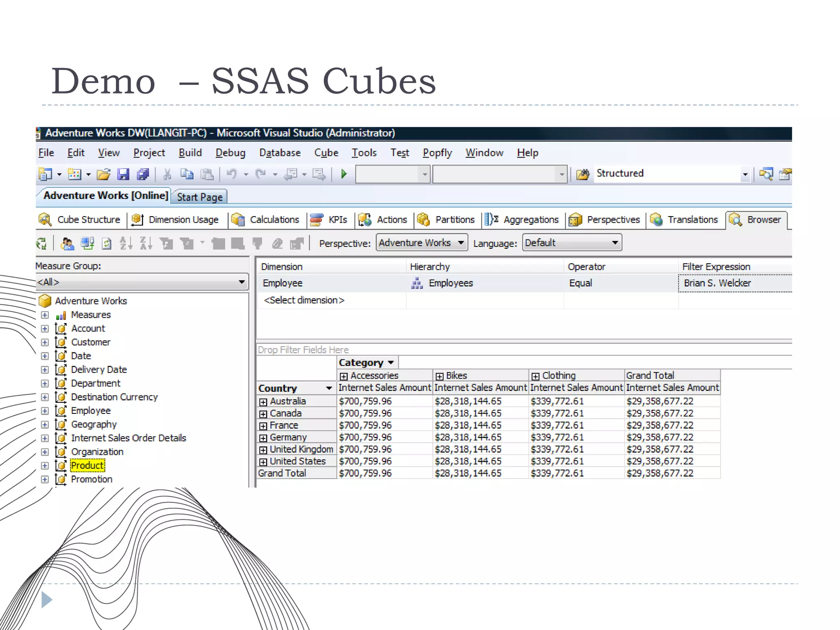The width and height of the screenshot is (840, 630).
Task: Click the Add New Item icon
Action: click(x=75, y=174)
